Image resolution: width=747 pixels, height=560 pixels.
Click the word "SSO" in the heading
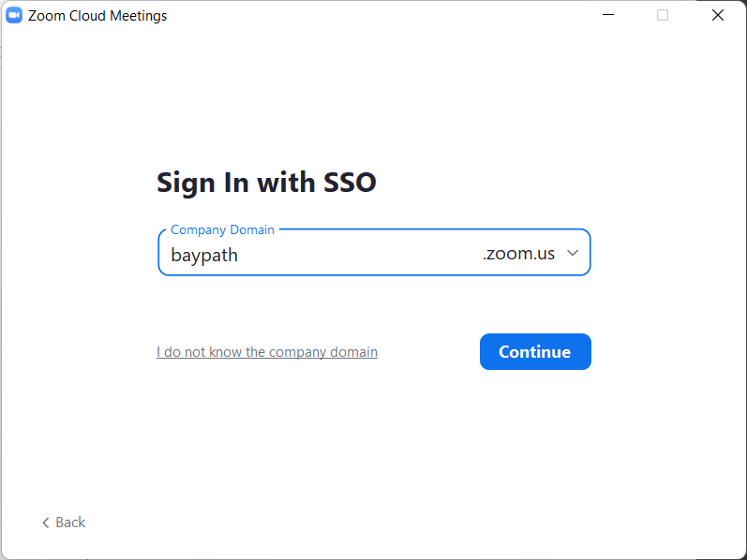click(349, 182)
